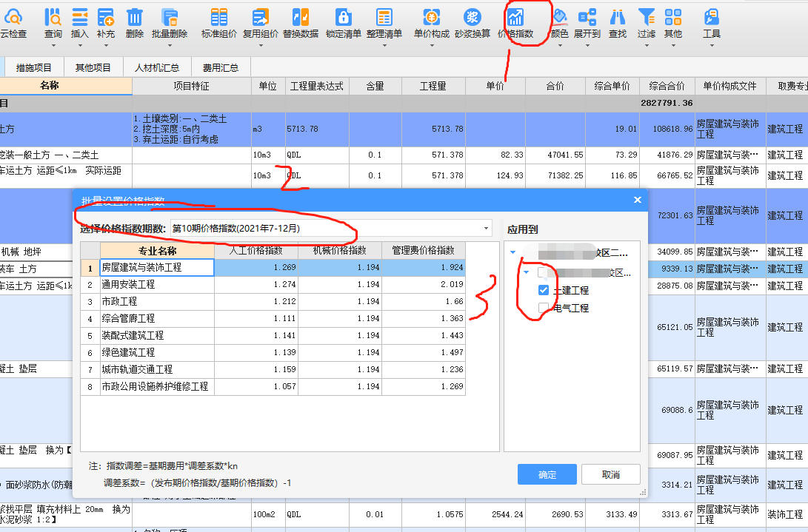The image size is (808, 532).
Task: Select the 通用安装工程 row
Action: coord(273,284)
